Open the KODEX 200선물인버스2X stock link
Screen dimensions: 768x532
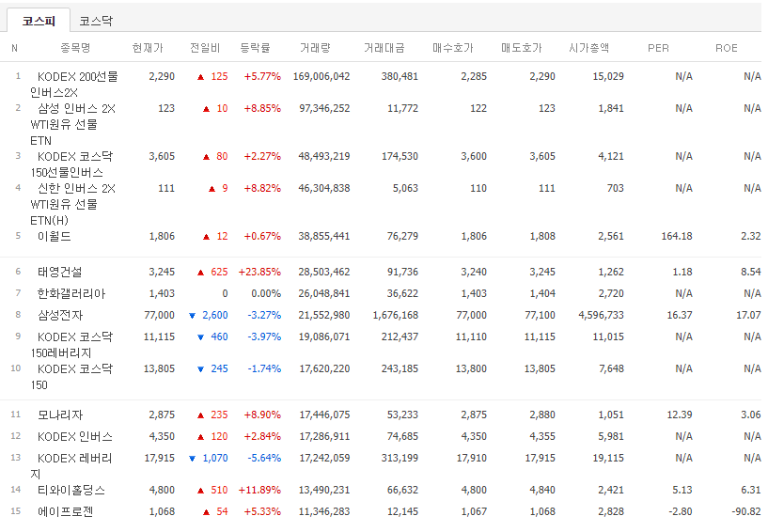pos(74,85)
